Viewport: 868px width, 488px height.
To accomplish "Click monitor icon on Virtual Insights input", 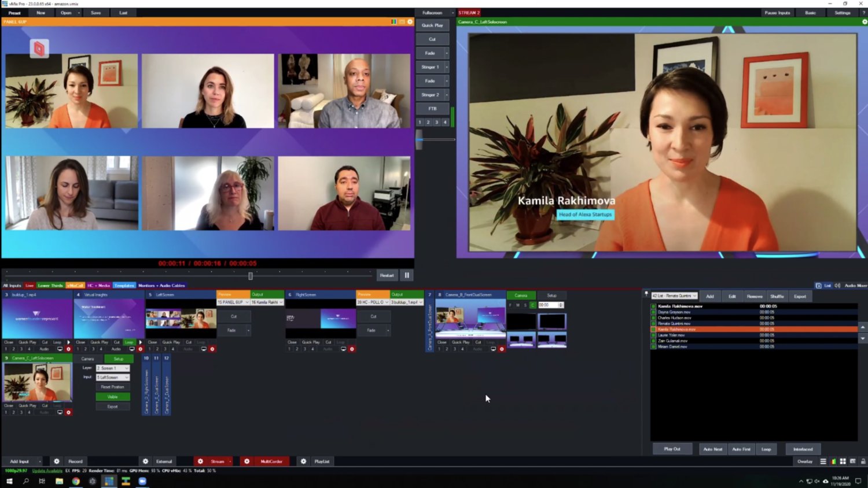I will (131, 349).
